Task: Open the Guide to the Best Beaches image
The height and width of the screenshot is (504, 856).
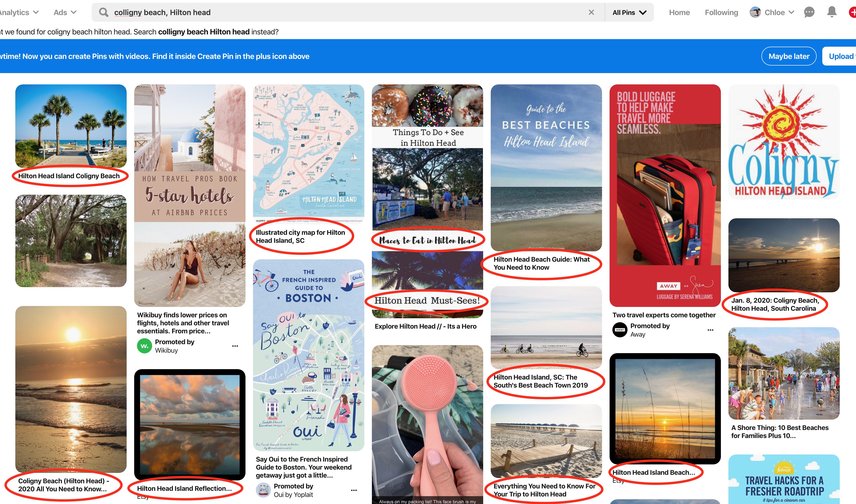Action: coord(547,168)
